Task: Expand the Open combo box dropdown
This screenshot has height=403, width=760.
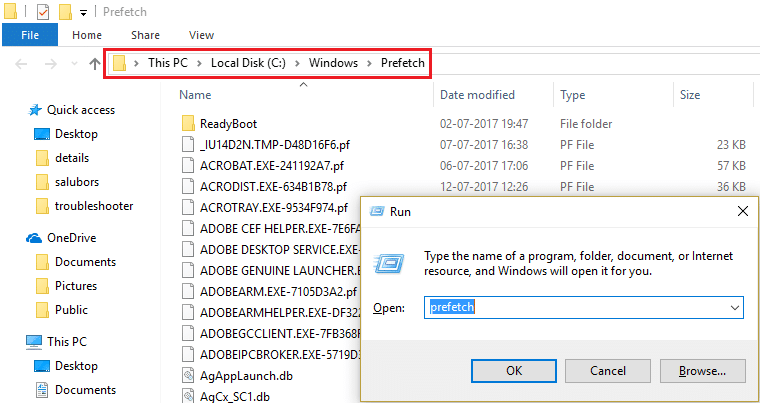Action: (x=734, y=308)
